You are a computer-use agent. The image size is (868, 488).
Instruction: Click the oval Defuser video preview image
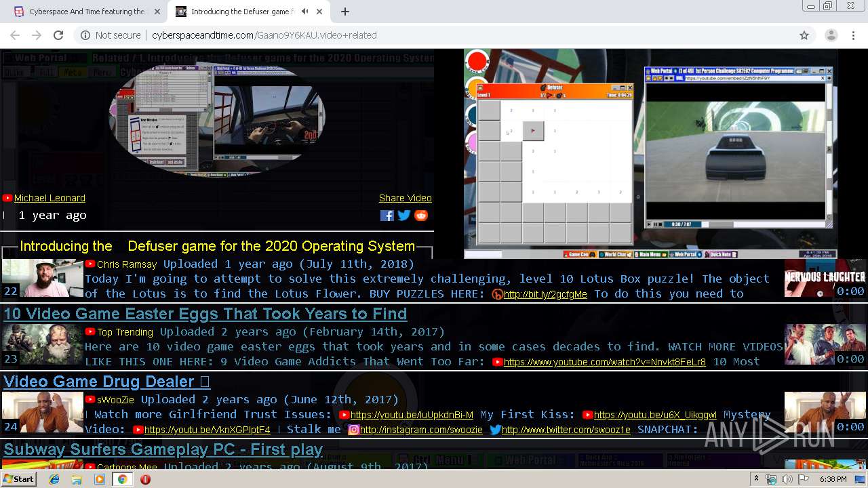[x=217, y=120]
